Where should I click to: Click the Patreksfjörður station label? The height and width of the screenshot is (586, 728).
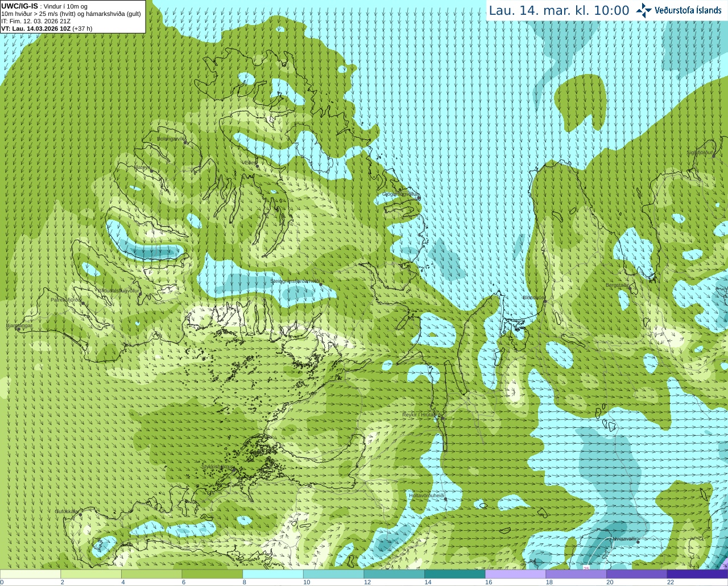(x=66, y=299)
